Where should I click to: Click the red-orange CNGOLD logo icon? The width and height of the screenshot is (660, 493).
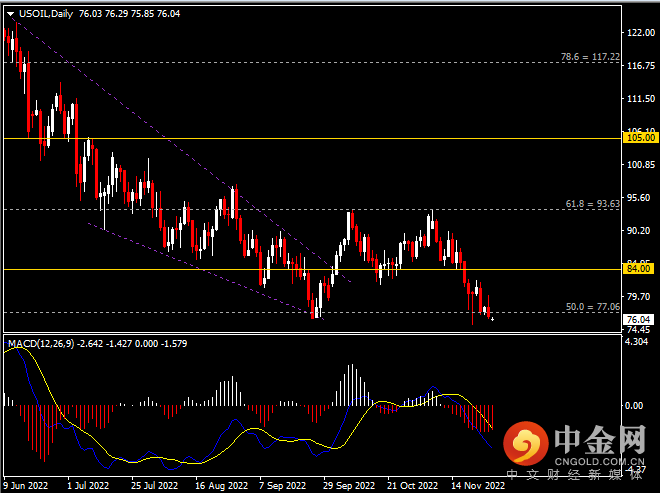[x=524, y=442]
